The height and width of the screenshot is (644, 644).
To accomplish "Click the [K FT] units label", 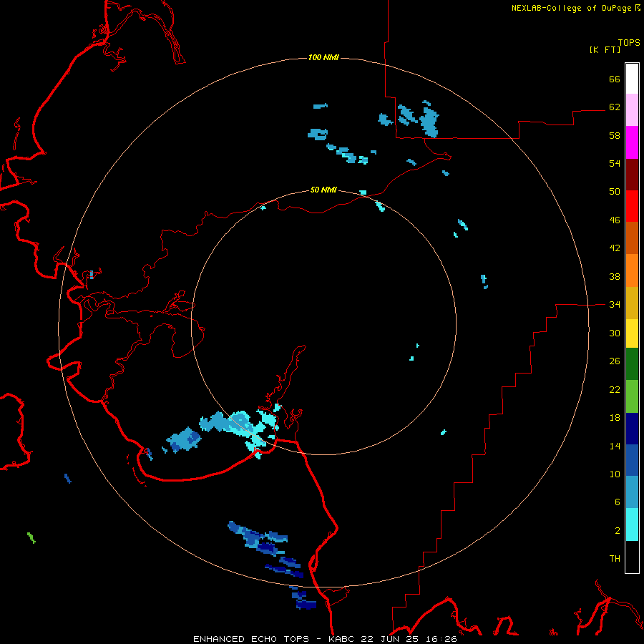I will pyautogui.click(x=605, y=49).
